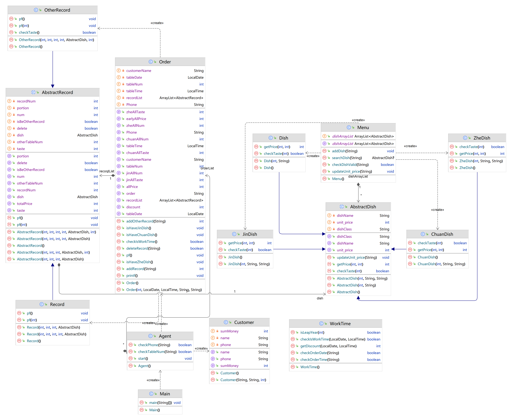512x420 pixels.
Task: Click the field icon next to customerName in Order
Action: pyautogui.click(x=119, y=71)
